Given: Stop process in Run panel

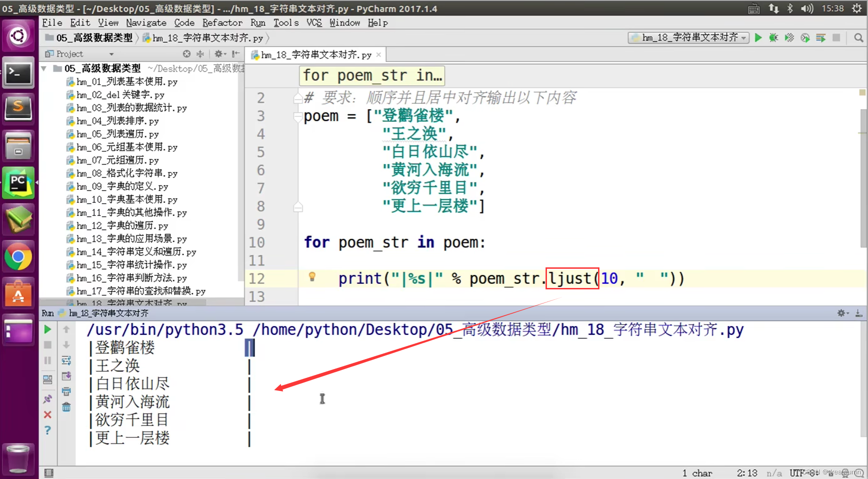Looking at the screenshot, I should point(47,345).
